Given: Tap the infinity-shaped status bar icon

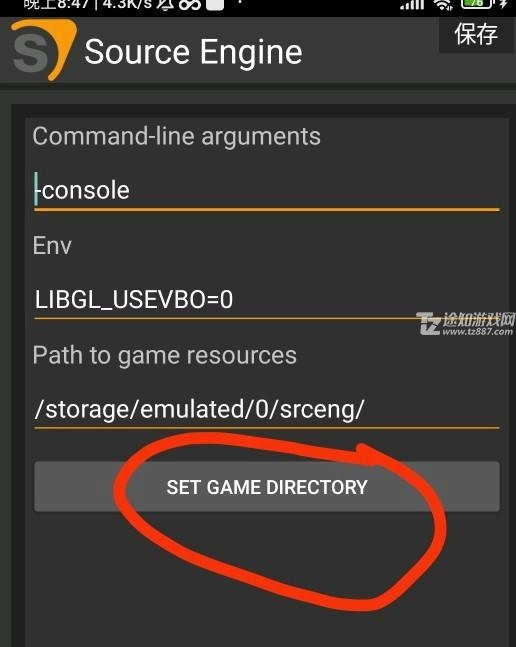Looking at the screenshot, I should (189, 4).
